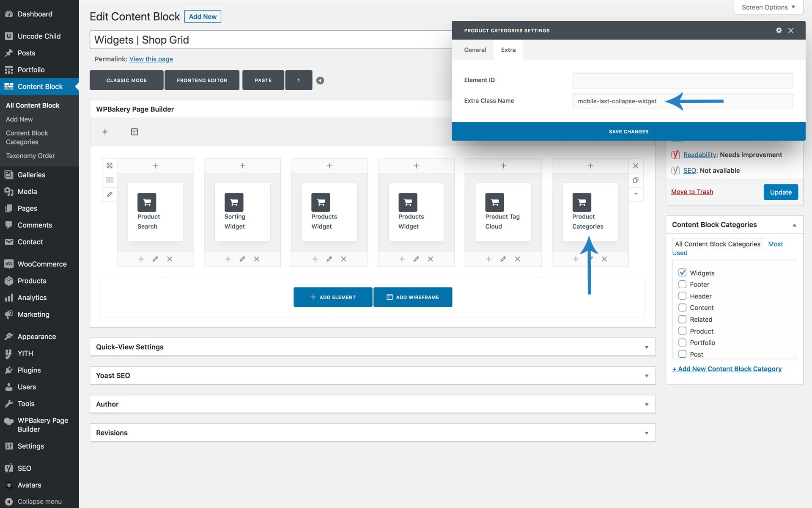The width and height of the screenshot is (812, 508).
Task: Click the fullscreen row expand icon
Action: coord(110,166)
